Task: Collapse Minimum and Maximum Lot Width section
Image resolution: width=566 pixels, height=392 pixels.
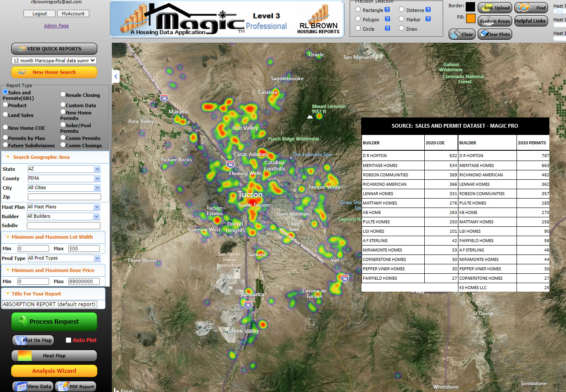Action: pyautogui.click(x=8, y=237)
